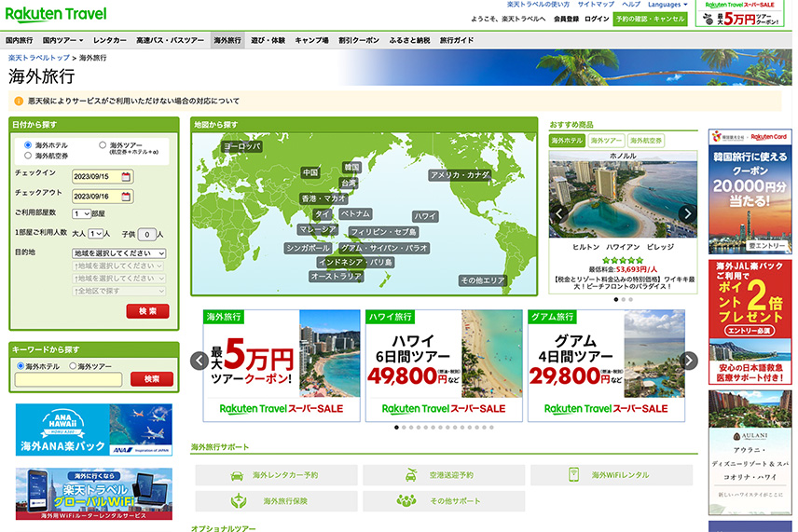Open 空港送迎予約 taxi icon link
798x532 pixels.
411,475
